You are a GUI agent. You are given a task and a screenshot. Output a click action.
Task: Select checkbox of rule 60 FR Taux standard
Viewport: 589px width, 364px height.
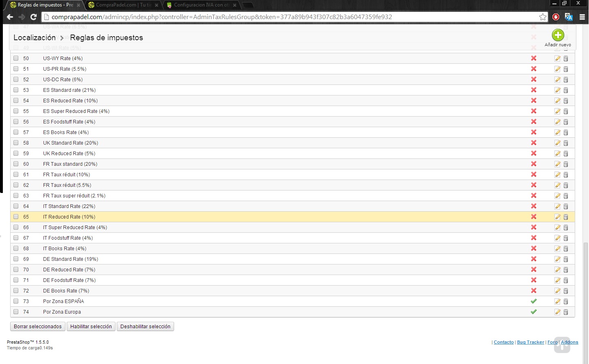(16, 164)
